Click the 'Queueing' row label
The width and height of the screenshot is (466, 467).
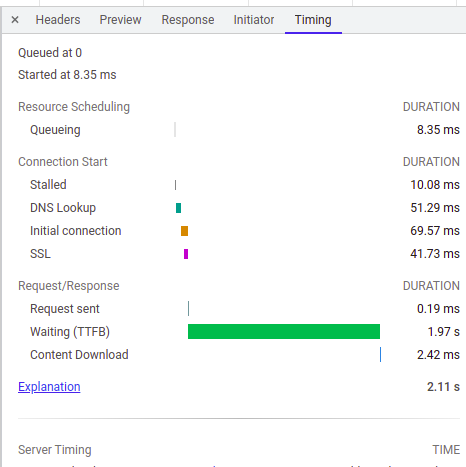[55, 130]
